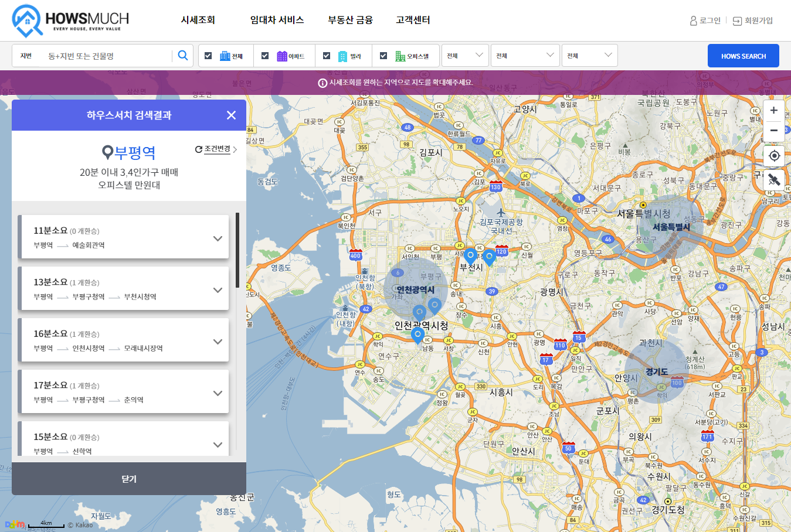
Task: Toggle the satellite map view icon
Action: point(774,180)
